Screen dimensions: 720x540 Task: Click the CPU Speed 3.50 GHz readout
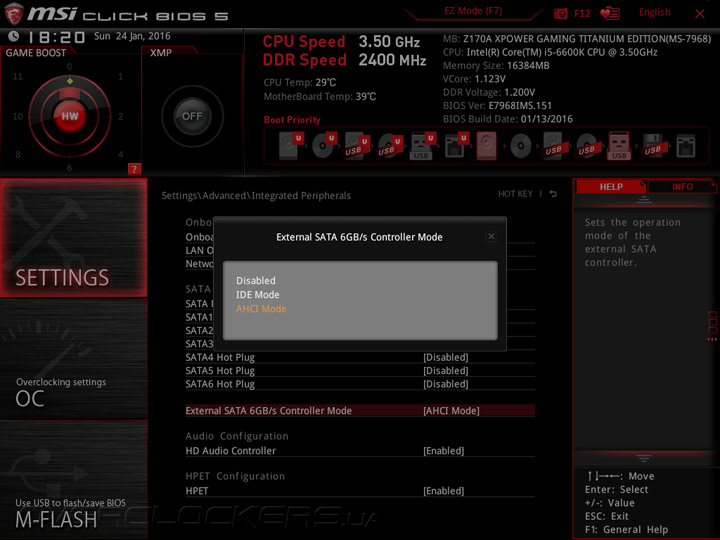341,42
